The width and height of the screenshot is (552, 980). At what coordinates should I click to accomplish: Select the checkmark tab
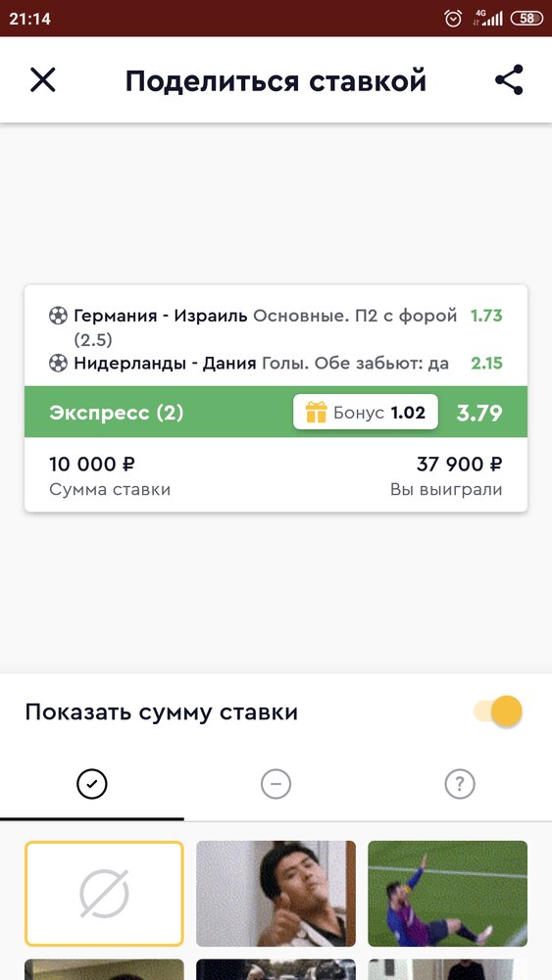pos(92,784)
